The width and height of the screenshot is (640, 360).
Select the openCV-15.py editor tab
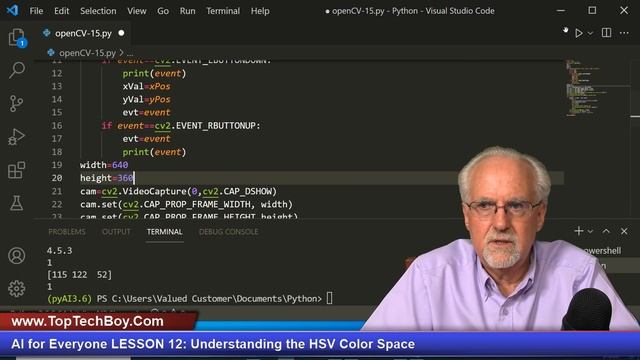click(83, 33)
